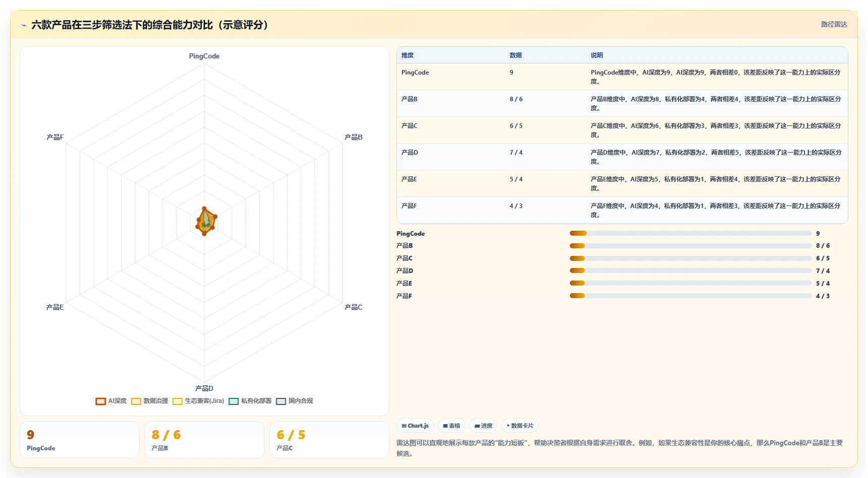Click the 数据卡片 chip
The width and height of the screenshot is (868, 478).
pos(520,426)
